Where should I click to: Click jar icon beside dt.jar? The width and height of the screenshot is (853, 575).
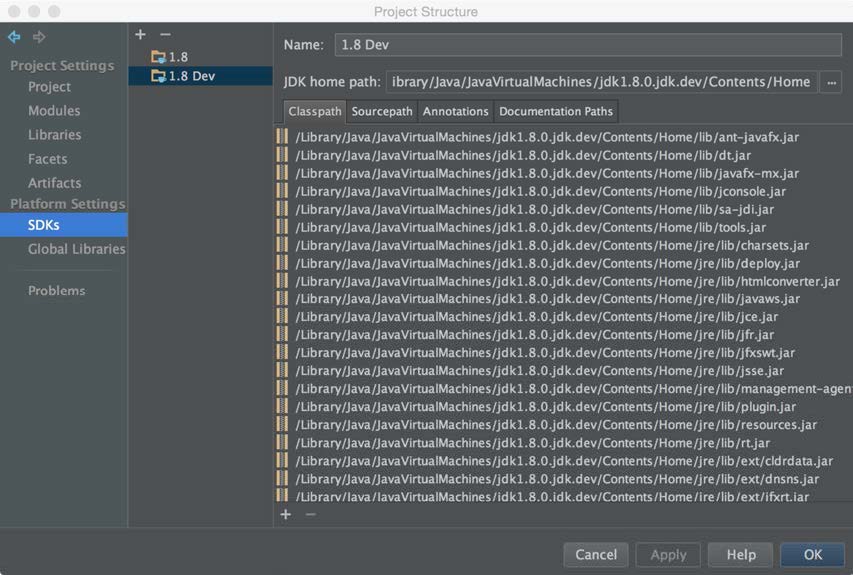tap(282, 155)
